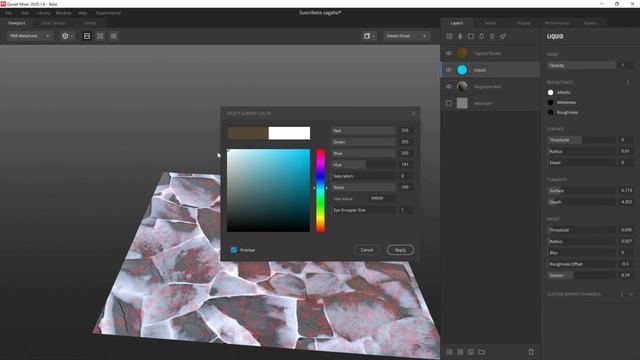
Task: Switch to the Online tab
Action: [x=90, y=23]
